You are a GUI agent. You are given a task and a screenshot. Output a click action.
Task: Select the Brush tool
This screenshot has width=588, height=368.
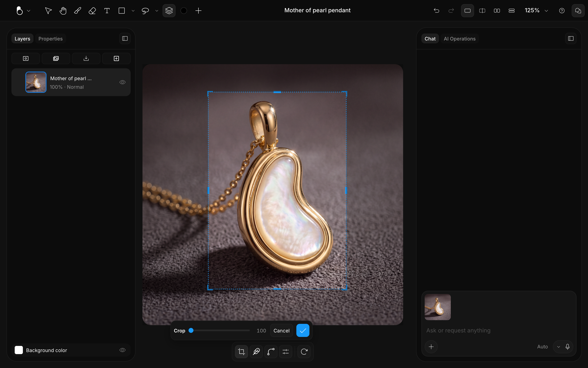tap(78, 11)
